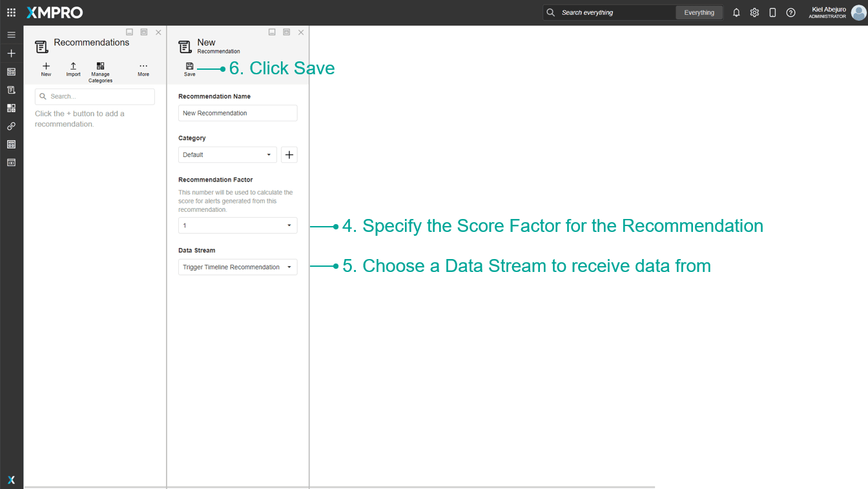Open the settings gear icon
This screenshot has width=868, height=489.
(x=754, y=12)
